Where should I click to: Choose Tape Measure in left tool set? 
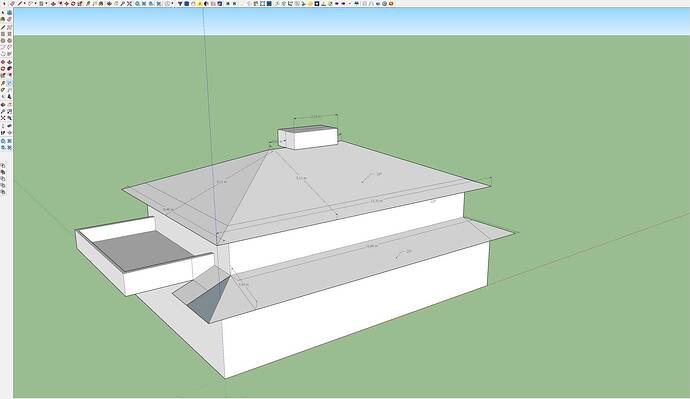3,83
